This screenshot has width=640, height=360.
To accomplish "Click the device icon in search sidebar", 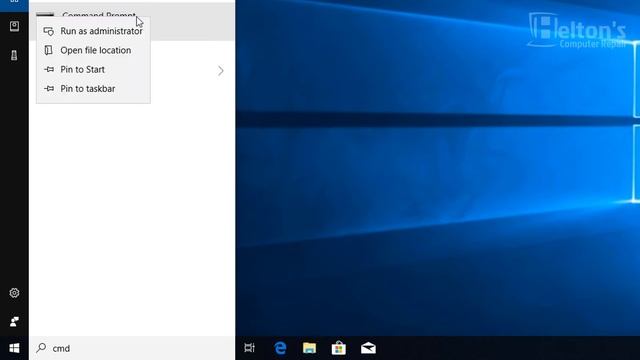I will pos(14,55).
